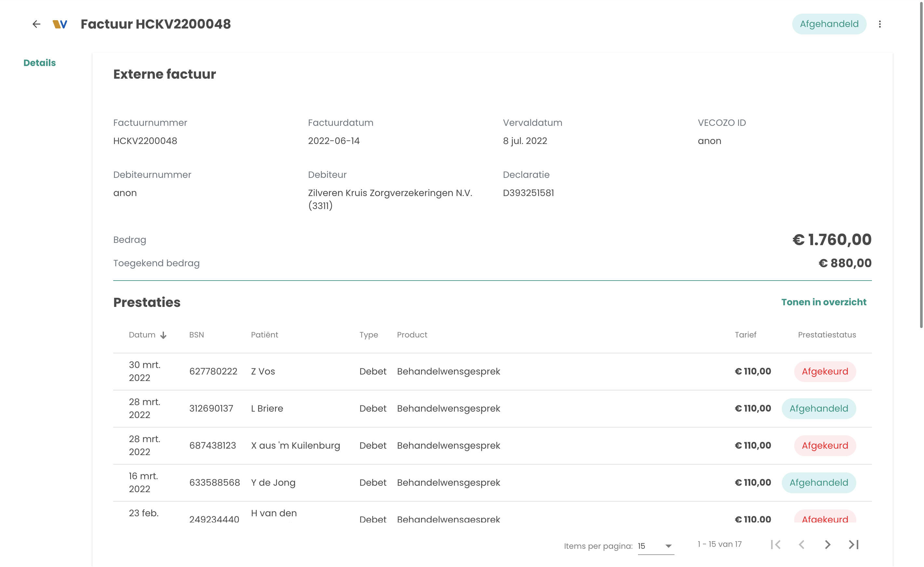
Task: Click Afgekeurd status of X aus 'm Kuilenburg
Action: 824,445
